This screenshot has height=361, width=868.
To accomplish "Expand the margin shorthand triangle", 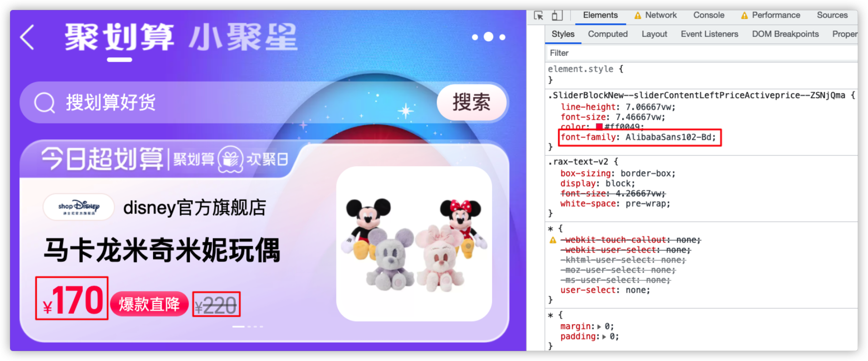I will [599, 327].
